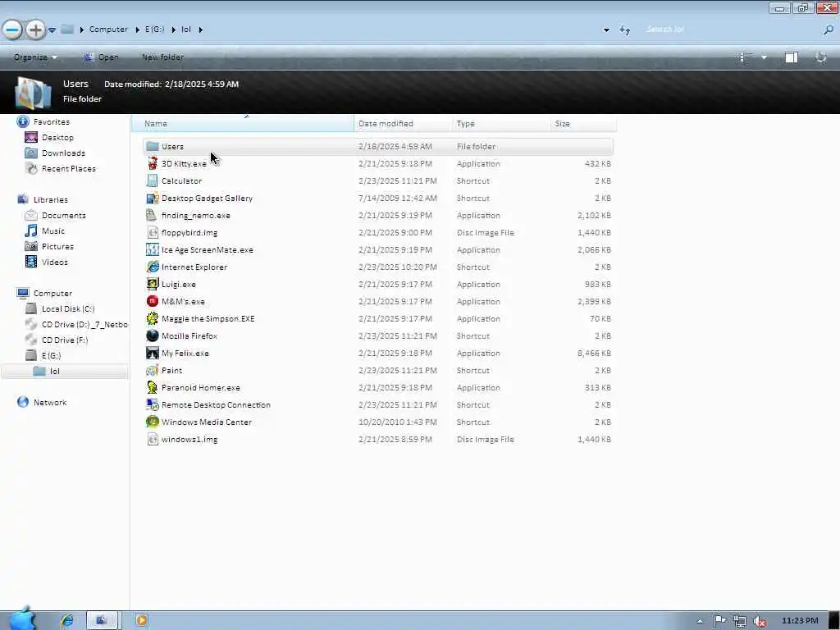
Task: Sort by the Date modified column
Action: point(403,123)
